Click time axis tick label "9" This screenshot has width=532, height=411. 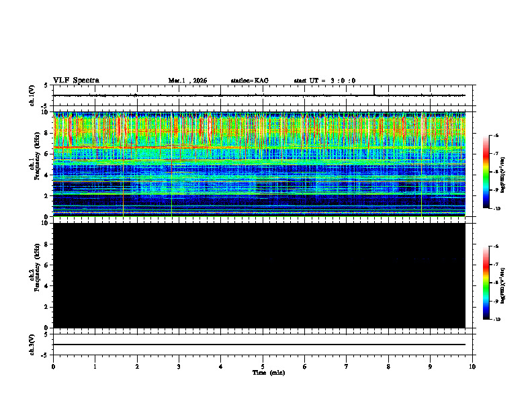point(430,367)
